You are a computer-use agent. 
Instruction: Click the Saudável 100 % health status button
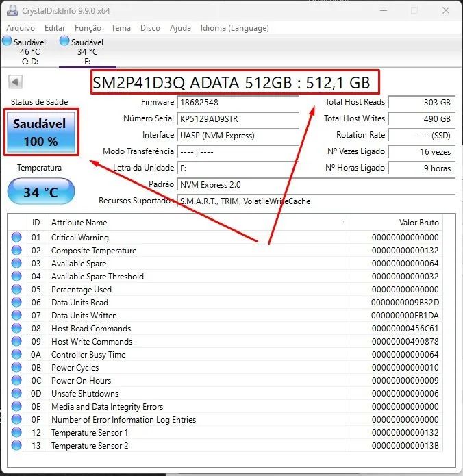point(41,132)
